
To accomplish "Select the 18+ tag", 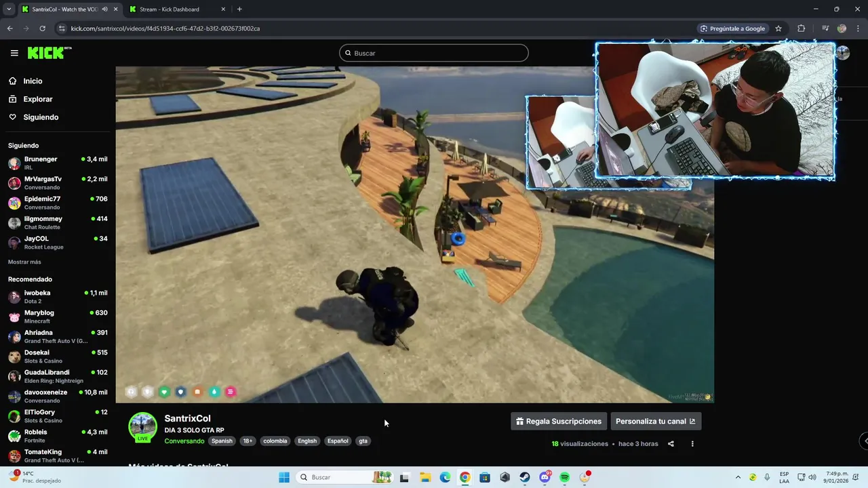I will (248, 441).
